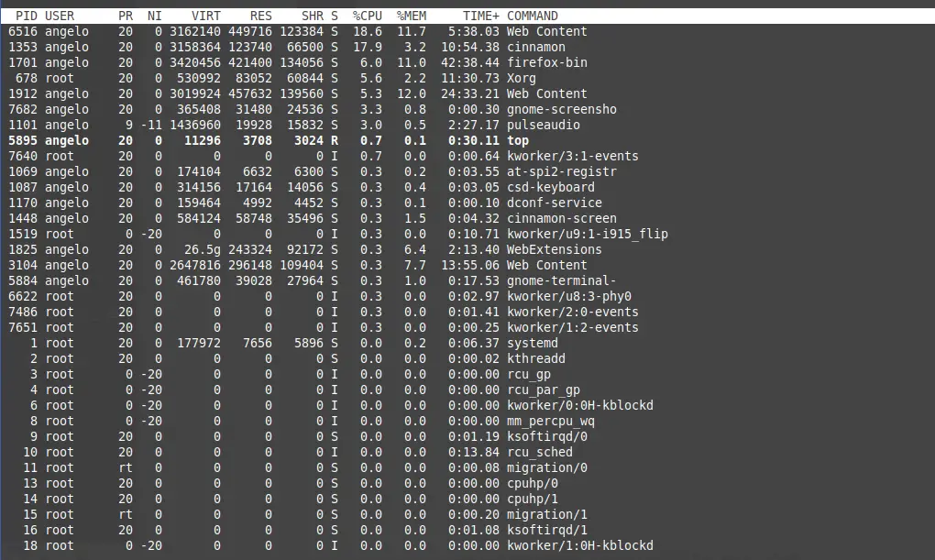Click the VIRT column header
The image size is (935, 560).
pos(205,16)
